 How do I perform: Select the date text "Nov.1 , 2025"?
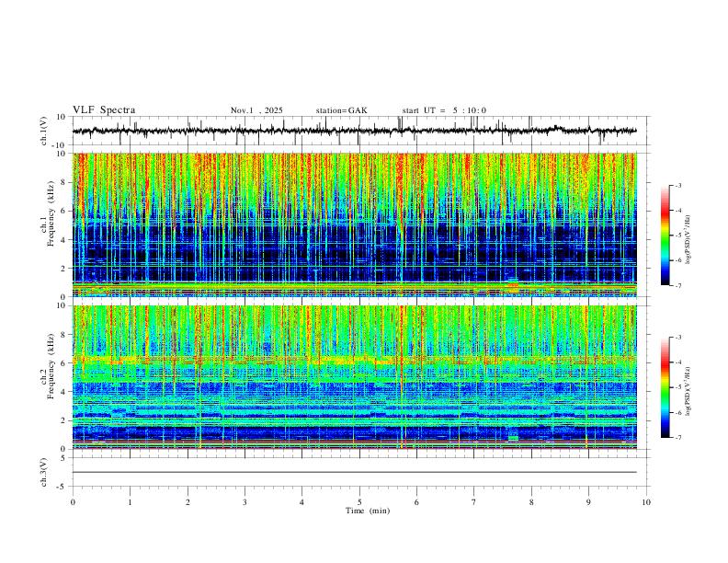[256, 110]
